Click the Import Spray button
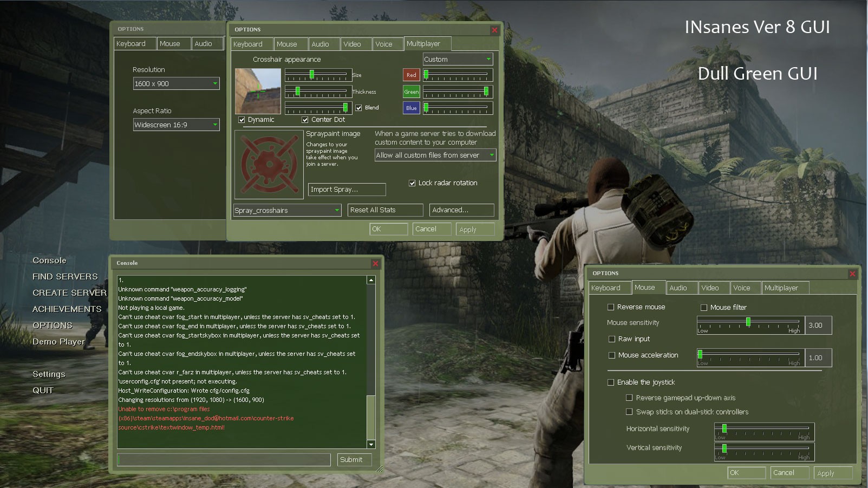This screenshot has height=488, width=868. click(346, 190)
